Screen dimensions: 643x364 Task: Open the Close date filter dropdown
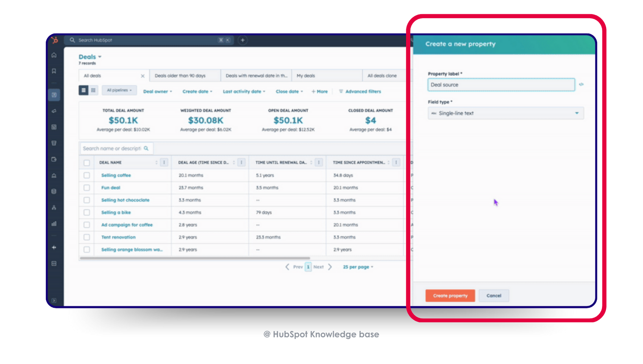[289, 92]
